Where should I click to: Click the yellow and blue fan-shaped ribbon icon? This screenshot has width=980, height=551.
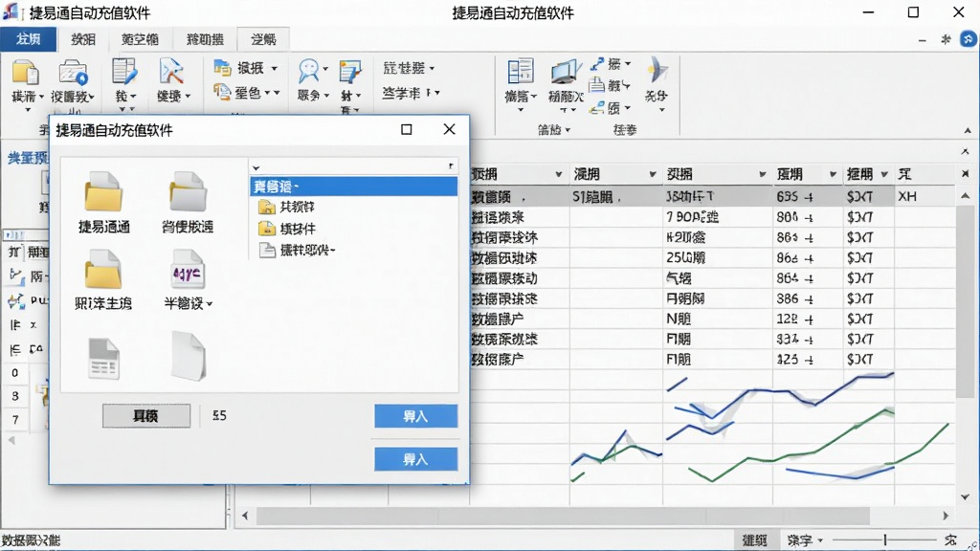(657, 70)
